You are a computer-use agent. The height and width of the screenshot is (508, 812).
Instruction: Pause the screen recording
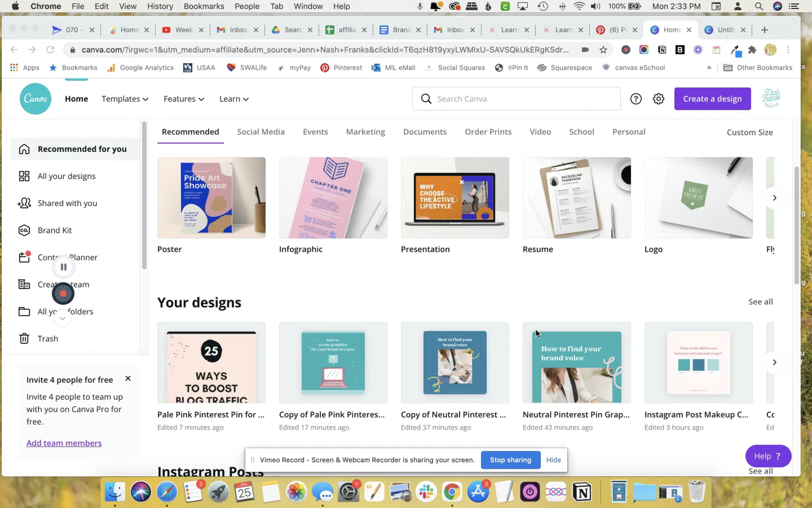[64, 267]
